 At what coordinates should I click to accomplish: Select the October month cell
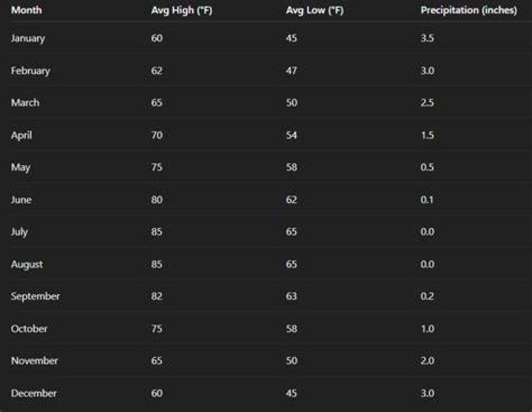pyautogui.click(x=29, y=328)
